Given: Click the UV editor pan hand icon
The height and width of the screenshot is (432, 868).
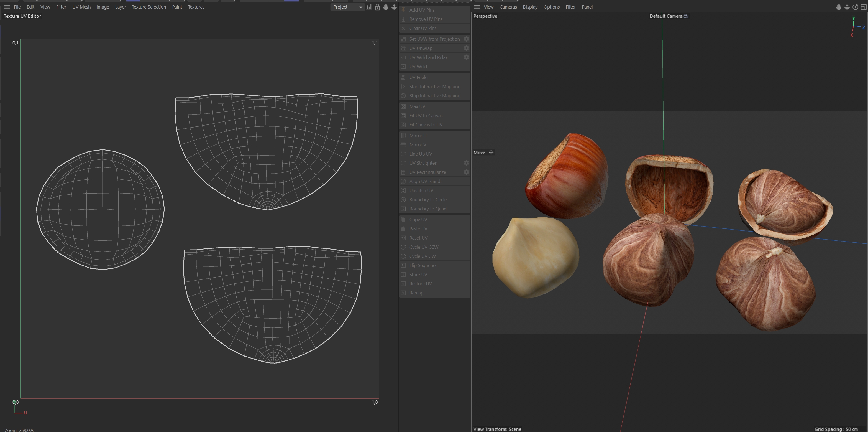Looking at the screenshot, I should 385,7.
